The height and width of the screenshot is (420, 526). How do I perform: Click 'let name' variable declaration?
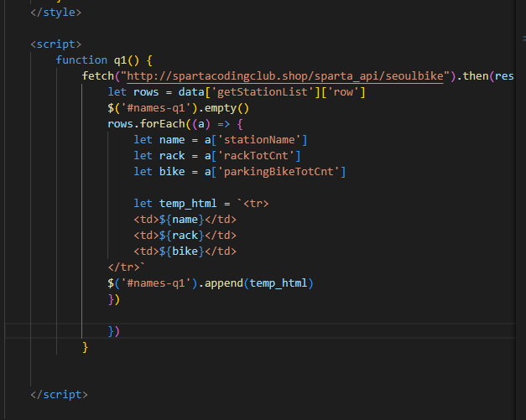pyautogui.click(x=159, y=140)
